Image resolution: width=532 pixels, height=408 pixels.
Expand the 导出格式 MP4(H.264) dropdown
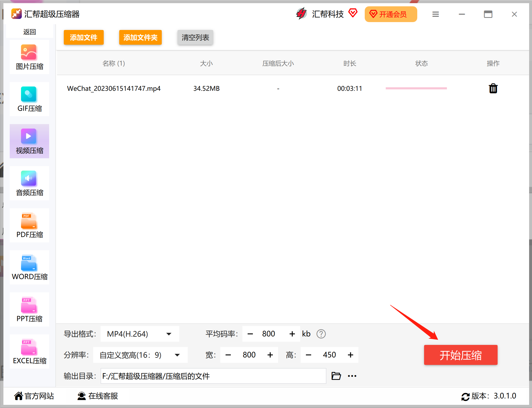click(x=140, y=334)
